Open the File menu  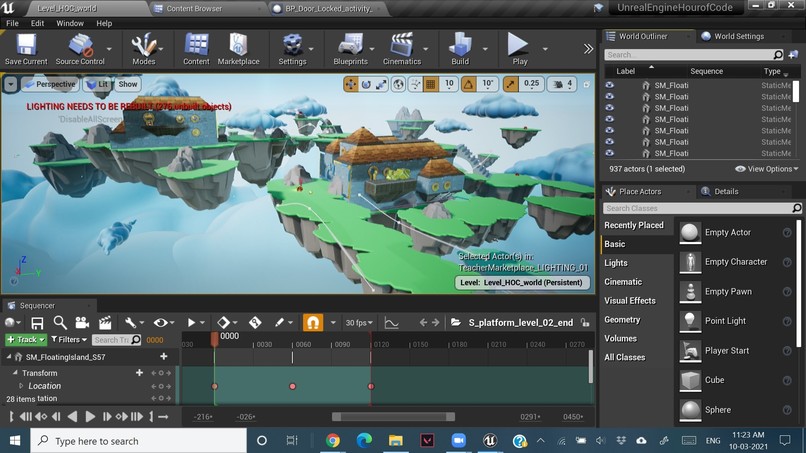tap(12, 23)
